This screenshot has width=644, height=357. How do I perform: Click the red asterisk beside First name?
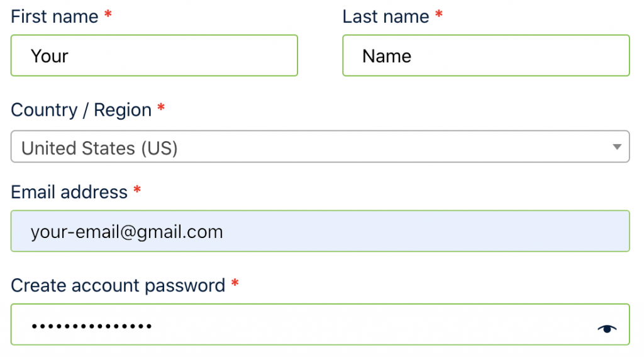point(108,15)
